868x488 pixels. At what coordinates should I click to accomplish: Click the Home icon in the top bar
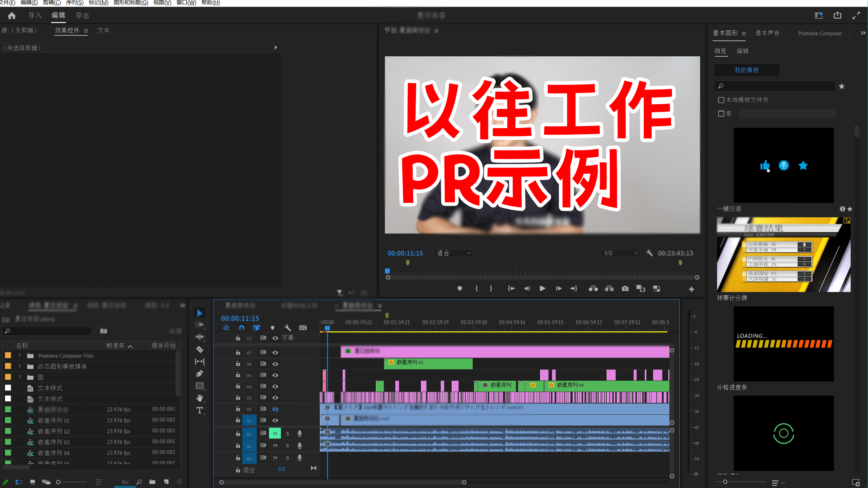pyautogui.click(x=12, y=16)
